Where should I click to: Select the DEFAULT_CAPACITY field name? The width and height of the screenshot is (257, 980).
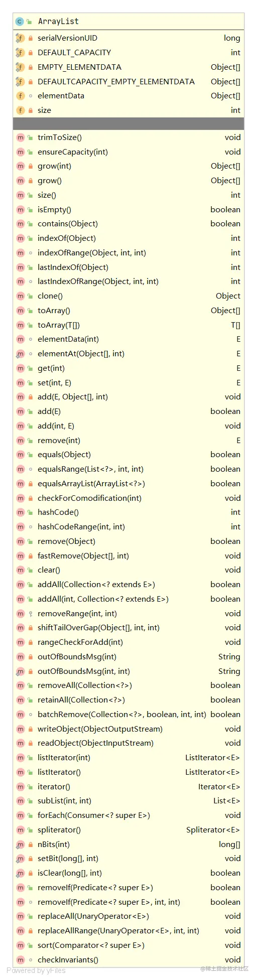tap(74, 53)
